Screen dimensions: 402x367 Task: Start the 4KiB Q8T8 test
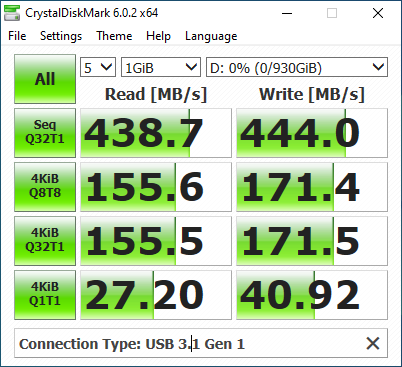coord(45,187)
